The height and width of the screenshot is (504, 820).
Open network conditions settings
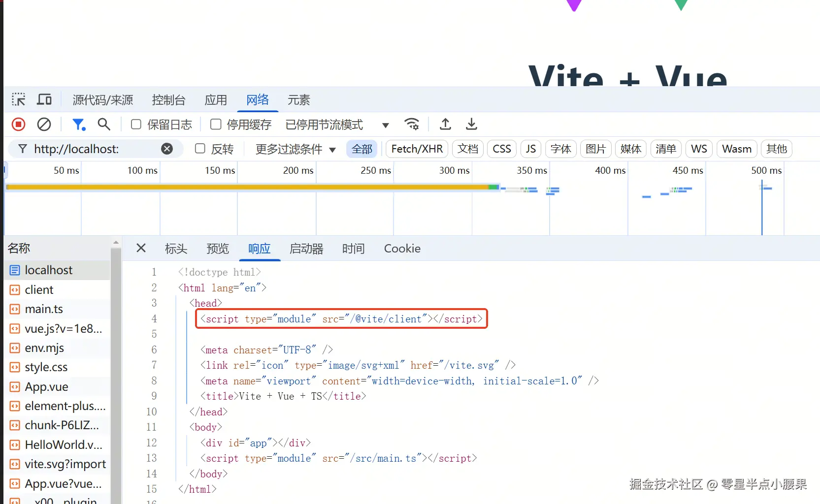pyautogui.click(x=412, y=125)
